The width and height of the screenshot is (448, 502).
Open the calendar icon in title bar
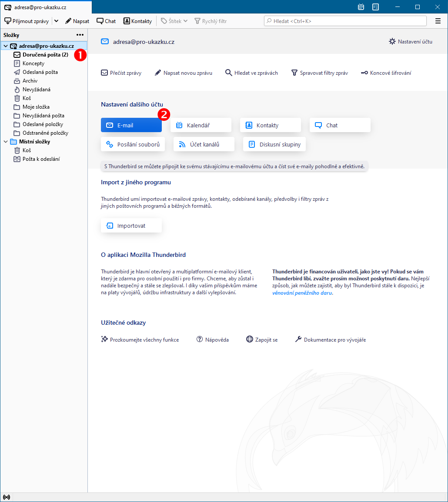point(361,7)
